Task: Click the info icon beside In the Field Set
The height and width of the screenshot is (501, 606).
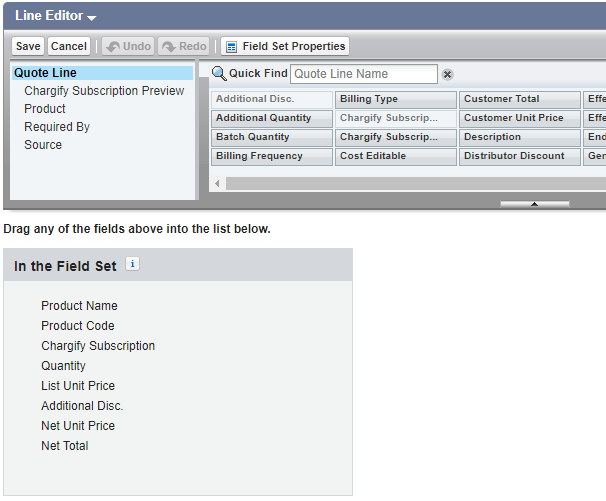Action: click(x=132, y=265)
